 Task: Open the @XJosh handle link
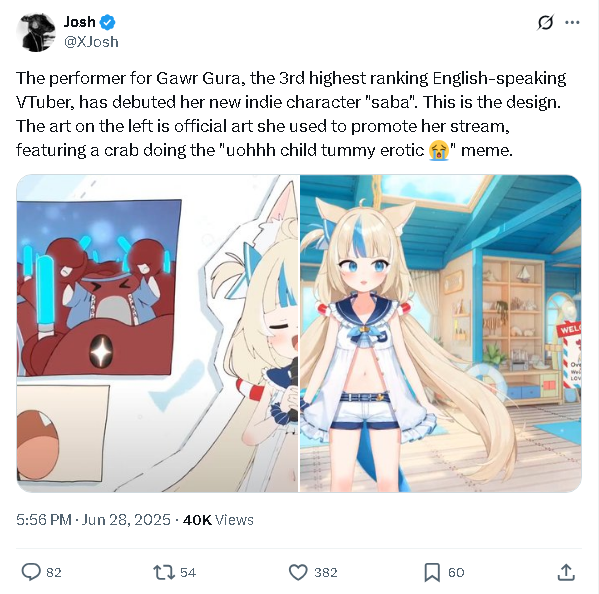pyautogui.click(x=91, y=42)
